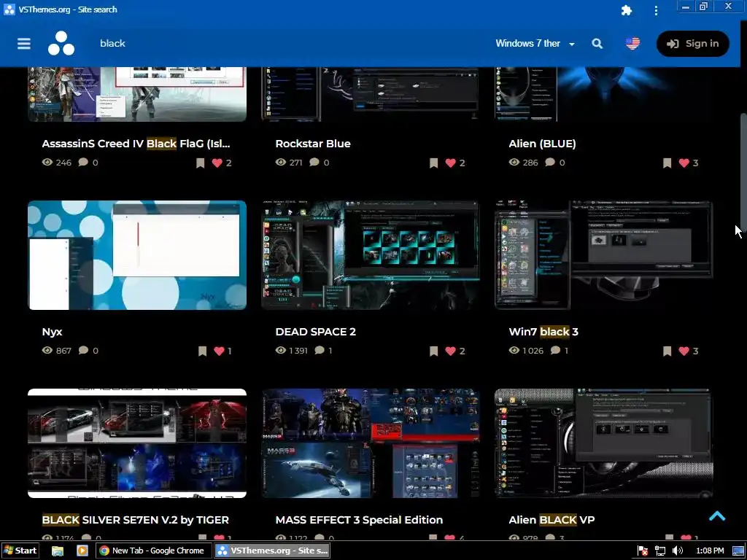Select the VSThemes.org taskbar item
The width and height of the screenshot is (747, 560).
click(271, 551)
